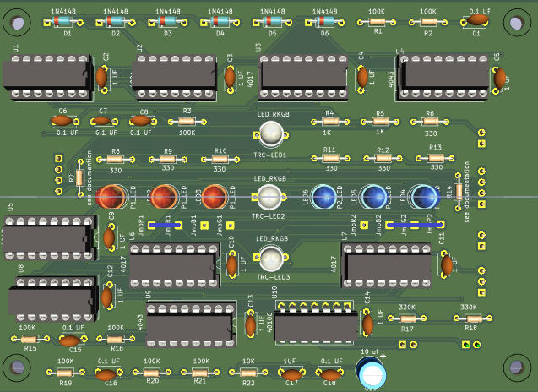Viewport: 538px width, 392px height.
Task: Click the TRC-LED3 white LED
Action: [270, 259]
